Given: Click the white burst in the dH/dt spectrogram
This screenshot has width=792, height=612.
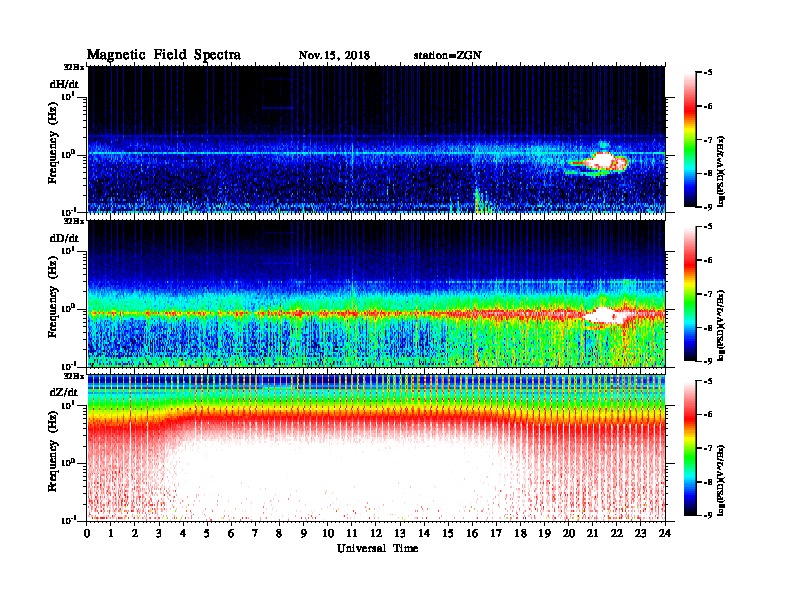Looking at the screenshot, I should tap(601, 162).
